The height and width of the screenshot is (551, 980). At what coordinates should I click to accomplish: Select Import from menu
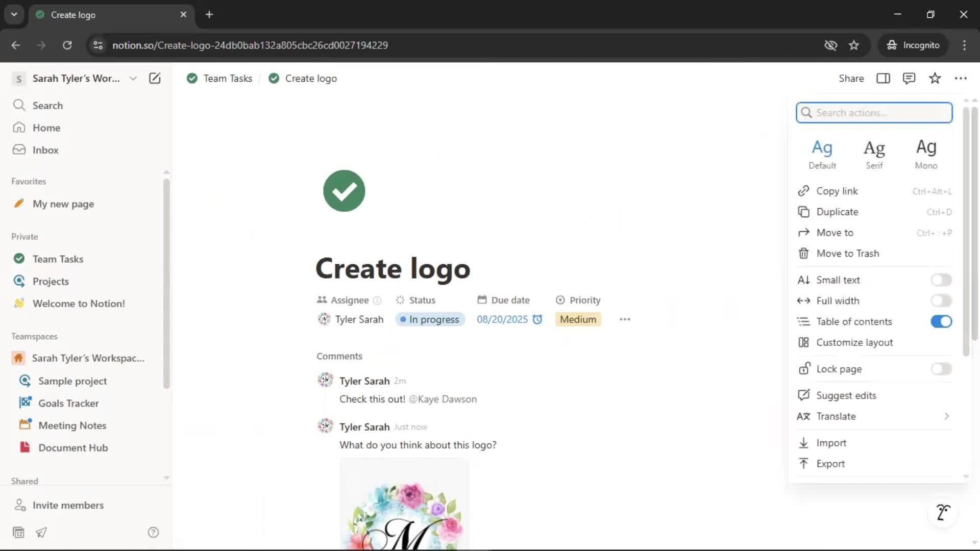874,443
